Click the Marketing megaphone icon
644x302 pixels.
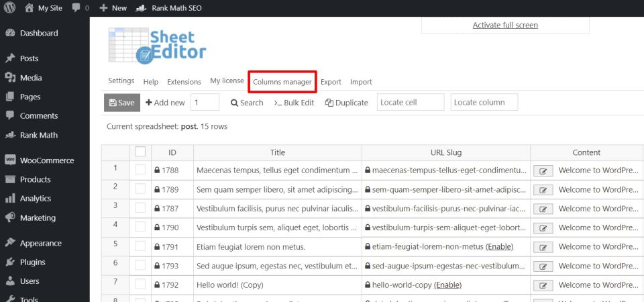click(x=10, y=217)
